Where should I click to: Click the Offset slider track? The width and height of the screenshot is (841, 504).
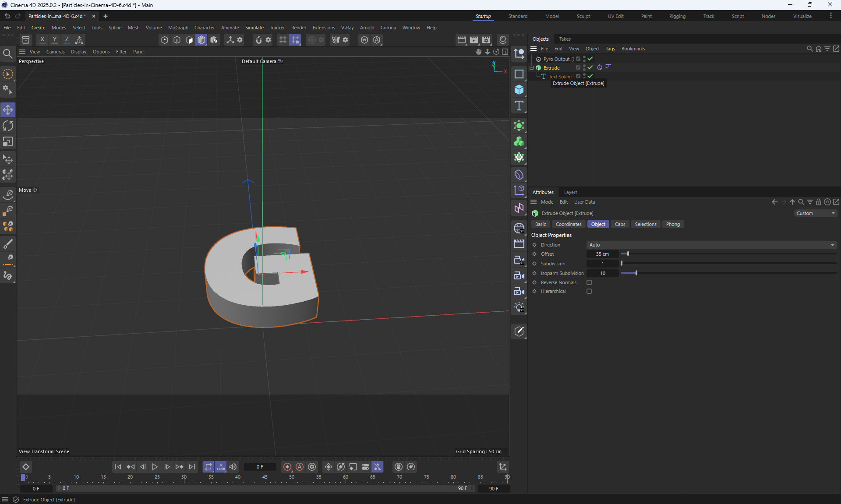[727, 254]
